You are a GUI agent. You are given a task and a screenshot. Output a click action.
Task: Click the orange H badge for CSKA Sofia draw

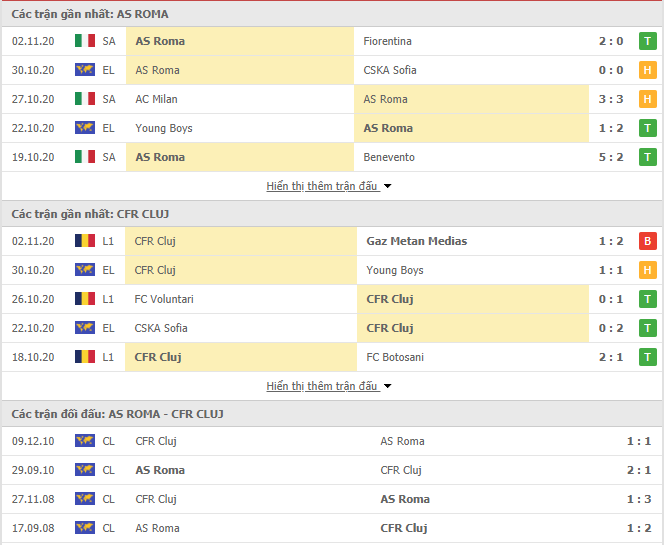(x=647, y=70)
